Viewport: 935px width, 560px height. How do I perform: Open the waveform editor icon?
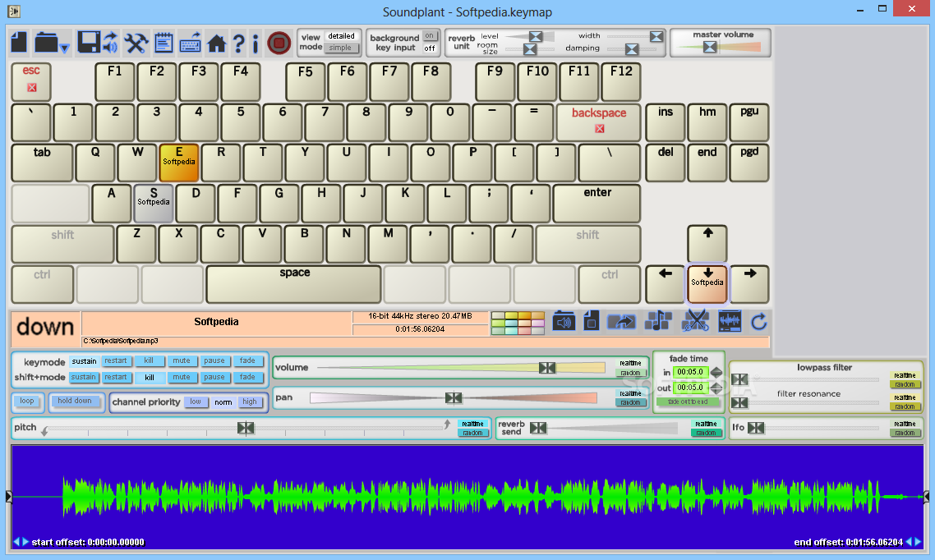[x=730, y=322]
